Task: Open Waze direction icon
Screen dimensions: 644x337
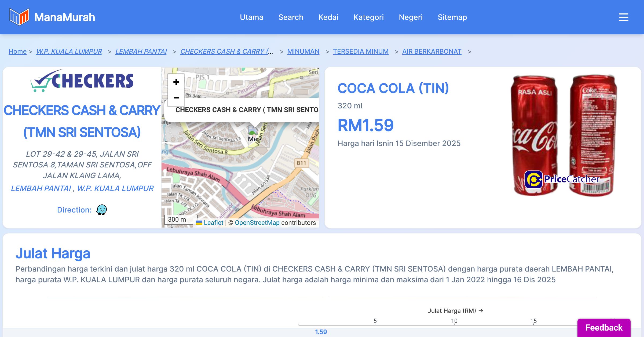Action: 101,210
